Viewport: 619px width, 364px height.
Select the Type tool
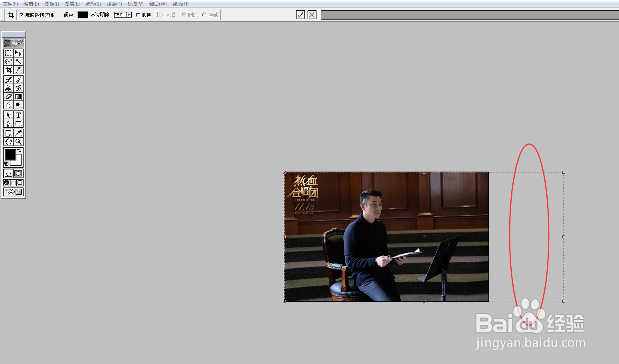18,115
